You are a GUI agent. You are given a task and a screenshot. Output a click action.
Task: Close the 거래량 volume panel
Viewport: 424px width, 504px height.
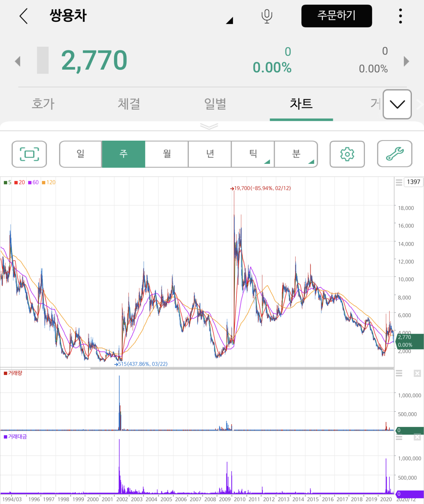click(417, 373)
